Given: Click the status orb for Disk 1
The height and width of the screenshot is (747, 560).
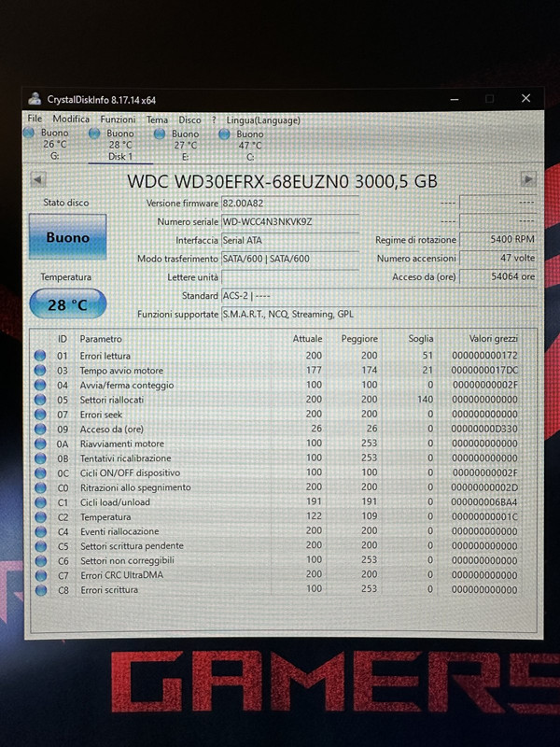Looking at the screenshot, I should [x=94, y=134].
